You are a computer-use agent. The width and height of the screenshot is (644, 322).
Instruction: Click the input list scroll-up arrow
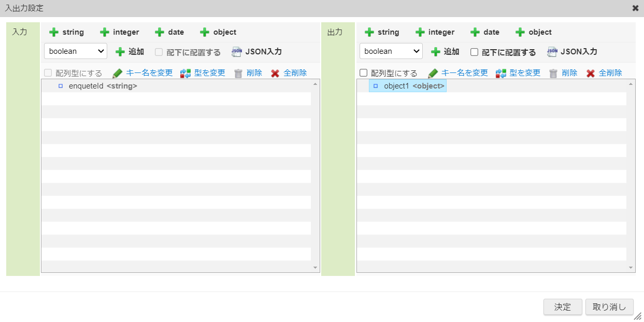click(x=316, y=83)
